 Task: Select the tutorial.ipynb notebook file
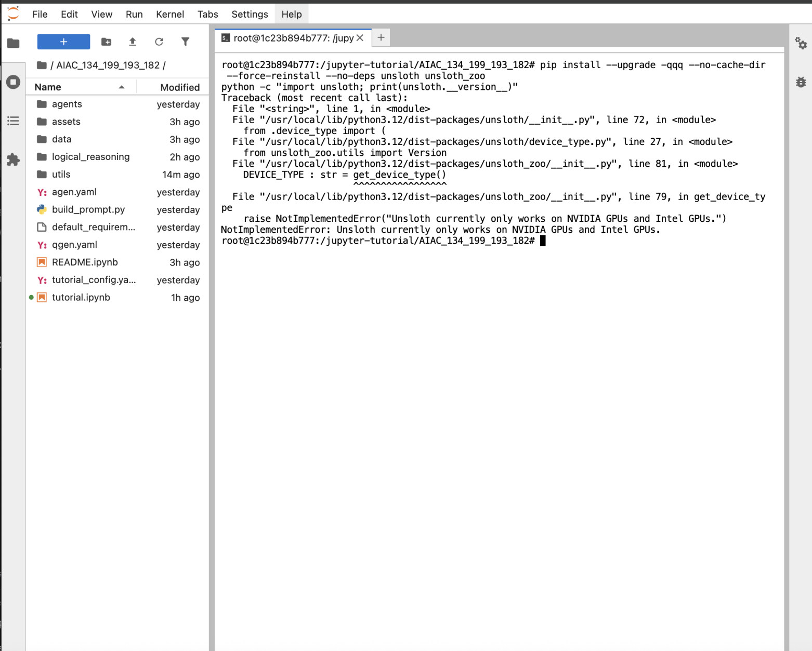click(x=81, y=297)
